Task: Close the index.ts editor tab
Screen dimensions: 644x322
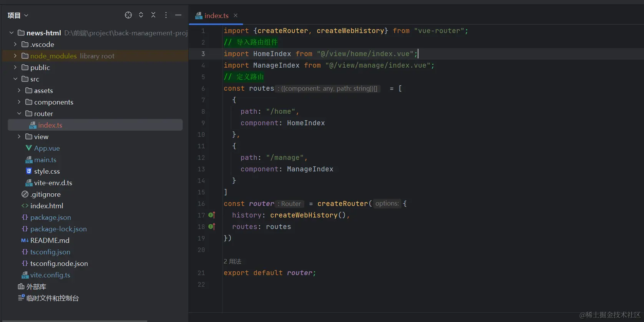Action: point(236,15)
